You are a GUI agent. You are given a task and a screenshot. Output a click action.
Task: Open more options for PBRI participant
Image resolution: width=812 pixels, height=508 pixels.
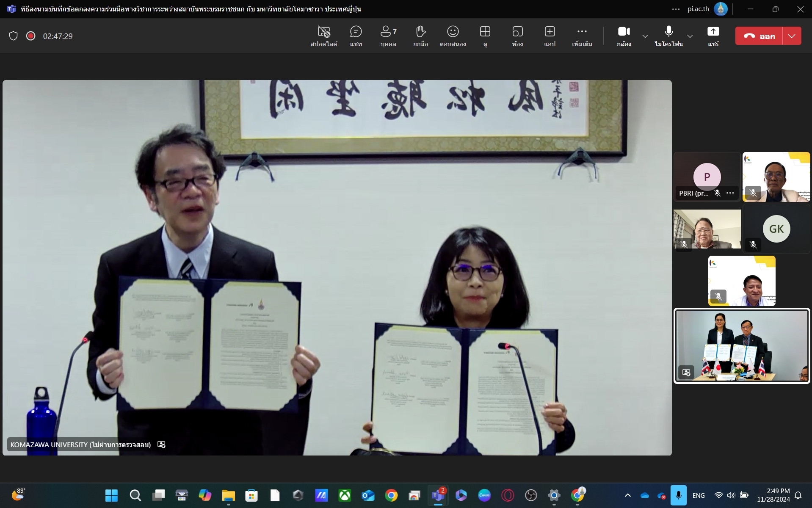730,193
